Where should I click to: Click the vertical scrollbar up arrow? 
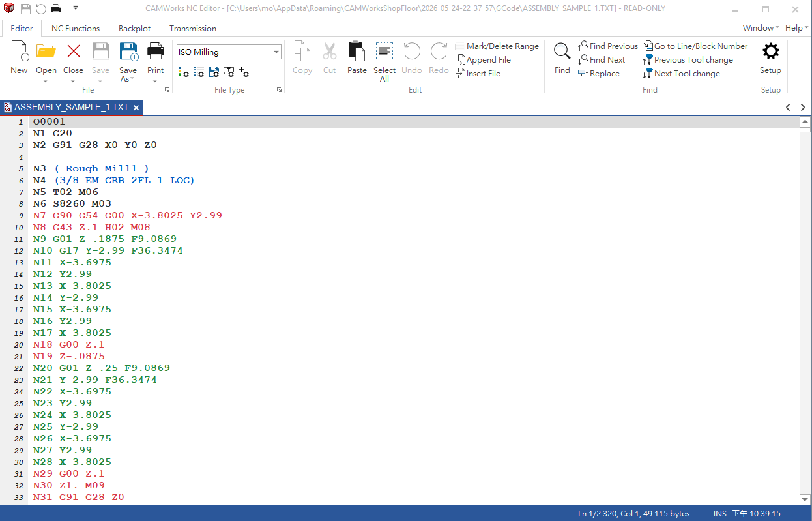pyautogui.click(x=805, y=122)
